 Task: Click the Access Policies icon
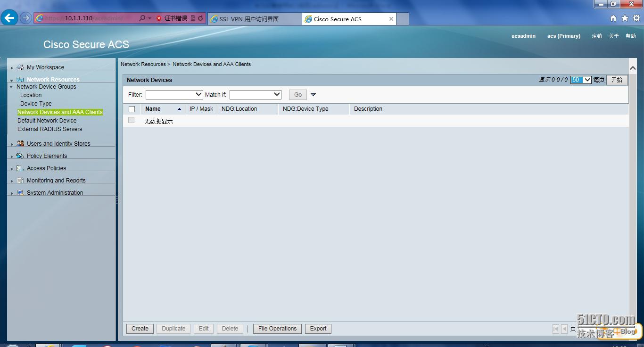pos(20,168)
